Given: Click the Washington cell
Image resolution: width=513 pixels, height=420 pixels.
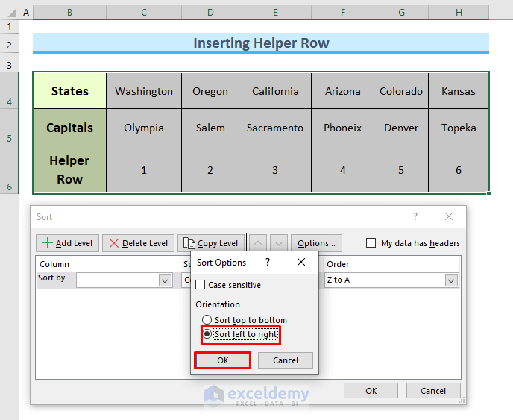Looking at the screenshot, I should coord(144,91).
